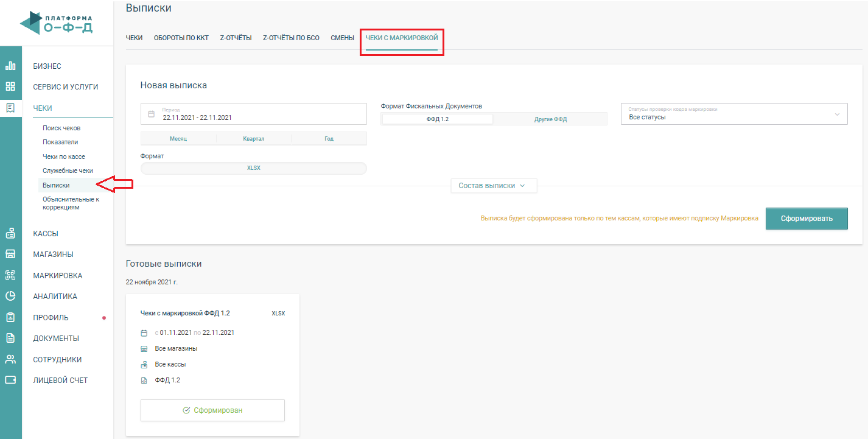Viewport: 868px width, 439px height.
Task: Select the Год period preset
Action: click(x=329, y=139)
